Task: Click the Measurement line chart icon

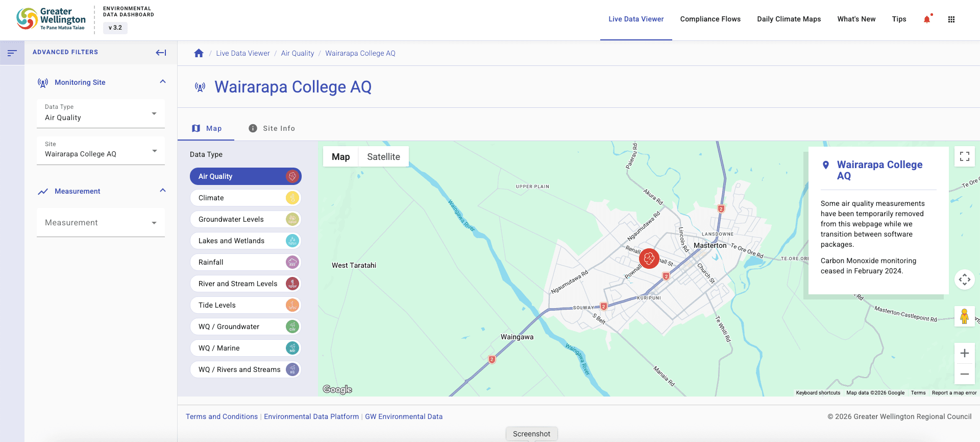Action: (43, 192)
